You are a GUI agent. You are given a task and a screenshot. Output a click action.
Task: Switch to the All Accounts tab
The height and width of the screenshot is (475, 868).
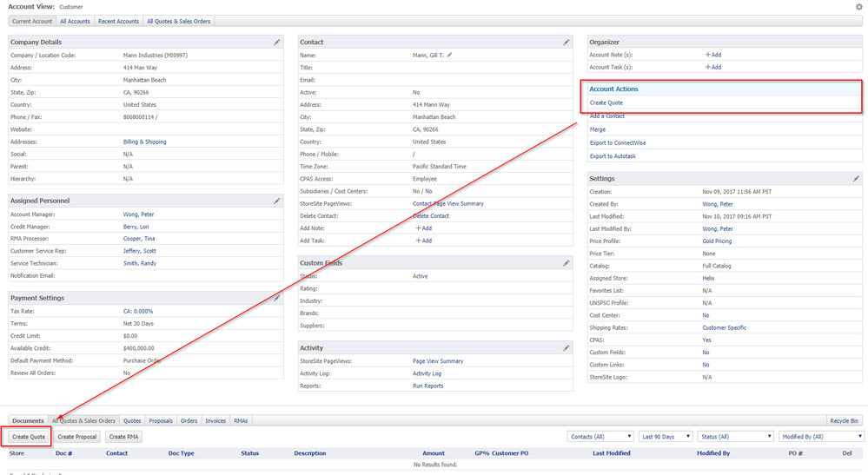click(x=75, y=21)
